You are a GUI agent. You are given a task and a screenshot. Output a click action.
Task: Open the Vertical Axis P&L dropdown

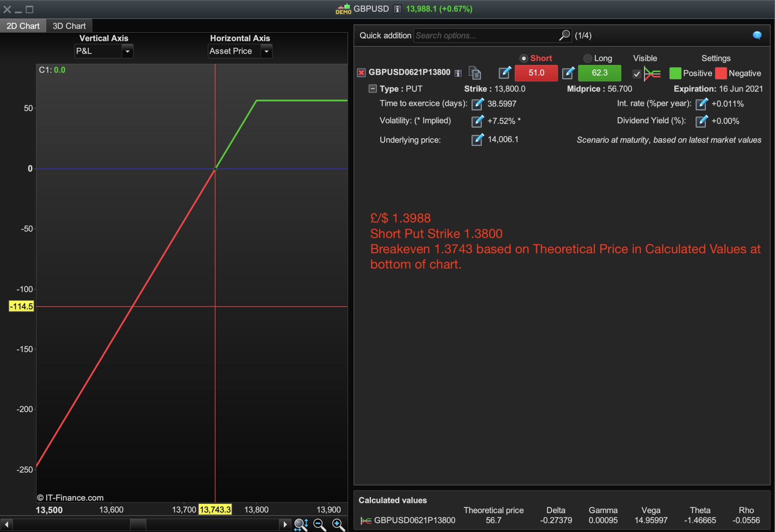click(128, 51)
